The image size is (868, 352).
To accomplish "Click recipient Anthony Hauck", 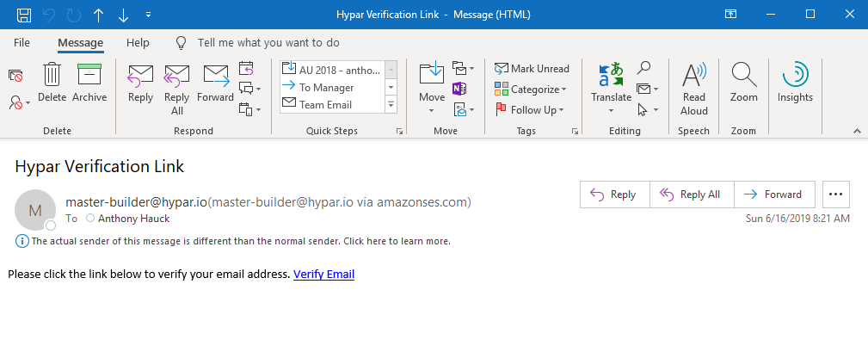I will [133, 219].
